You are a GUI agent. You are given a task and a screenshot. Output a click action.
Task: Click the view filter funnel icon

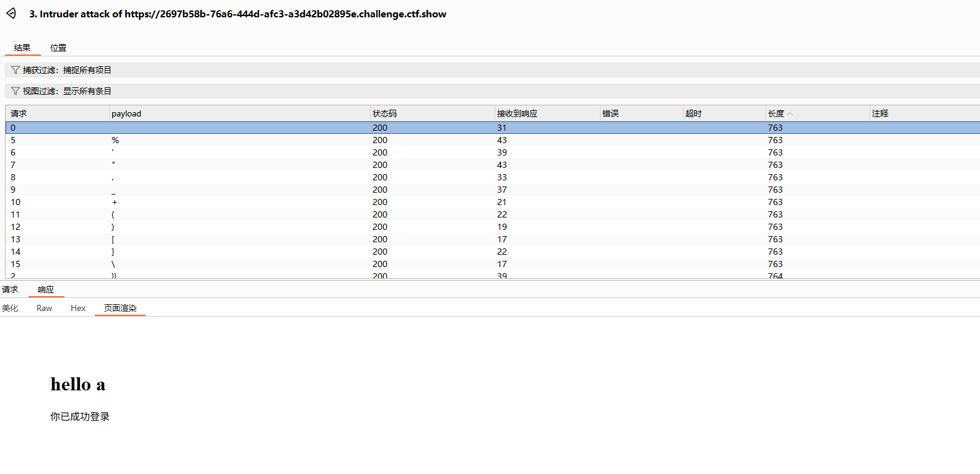coord(15,91)
